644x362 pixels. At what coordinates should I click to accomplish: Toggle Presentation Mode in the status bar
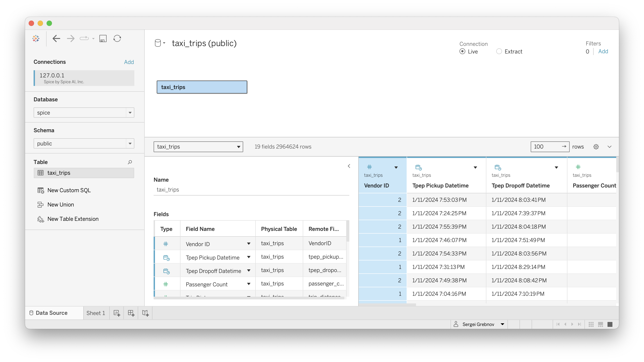610,324
